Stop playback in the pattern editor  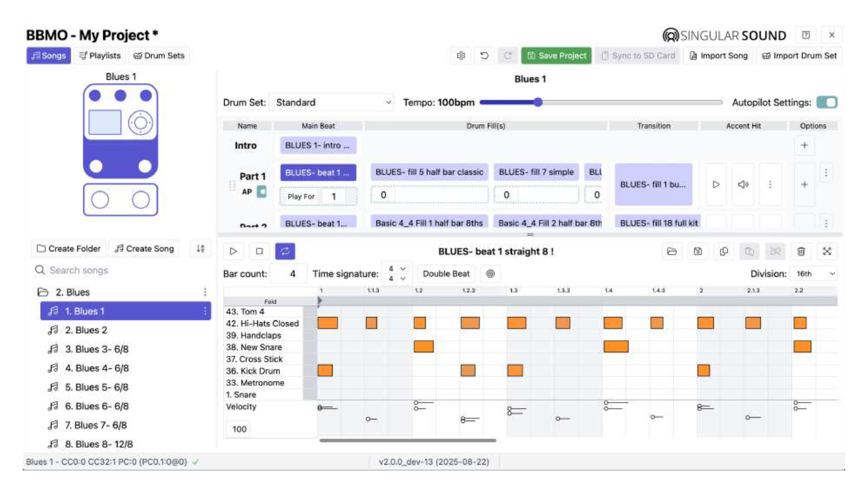(260, 251)
